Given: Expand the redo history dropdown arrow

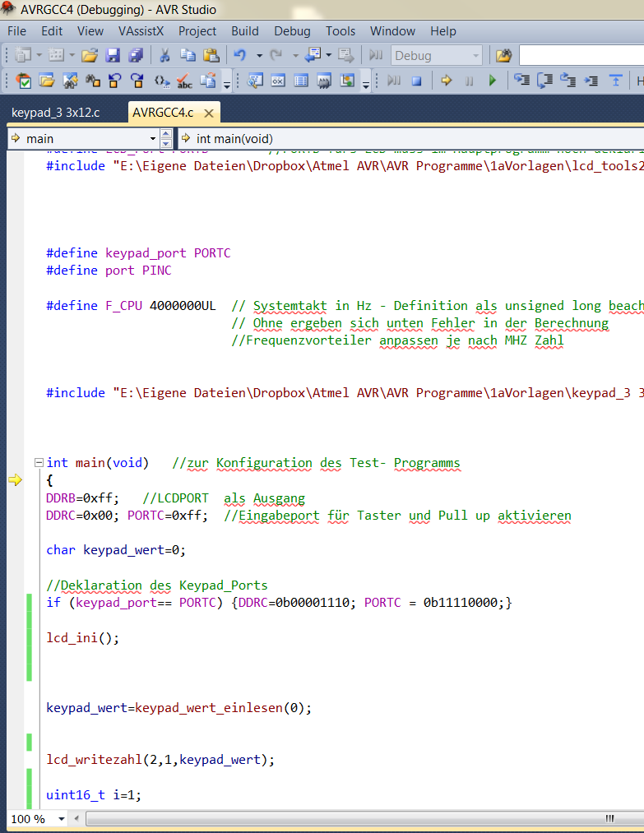Looking at the screenshot, I should pos(295,55).
